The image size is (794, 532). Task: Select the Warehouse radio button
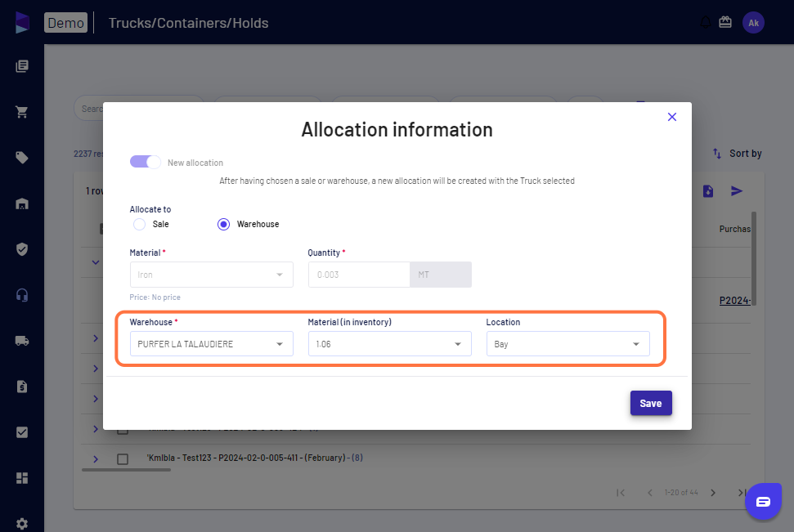click(223, 224)
